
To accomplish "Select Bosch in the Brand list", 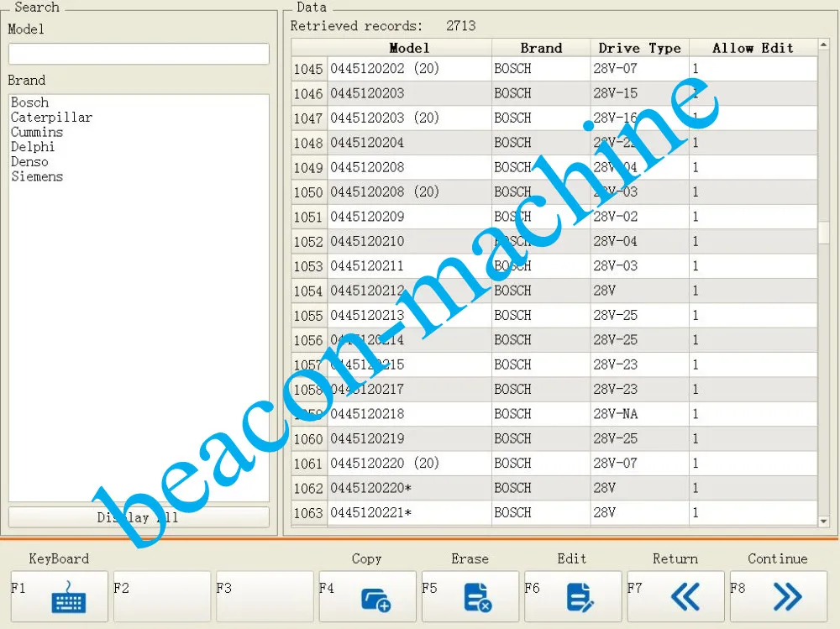I will click(30, 102).
